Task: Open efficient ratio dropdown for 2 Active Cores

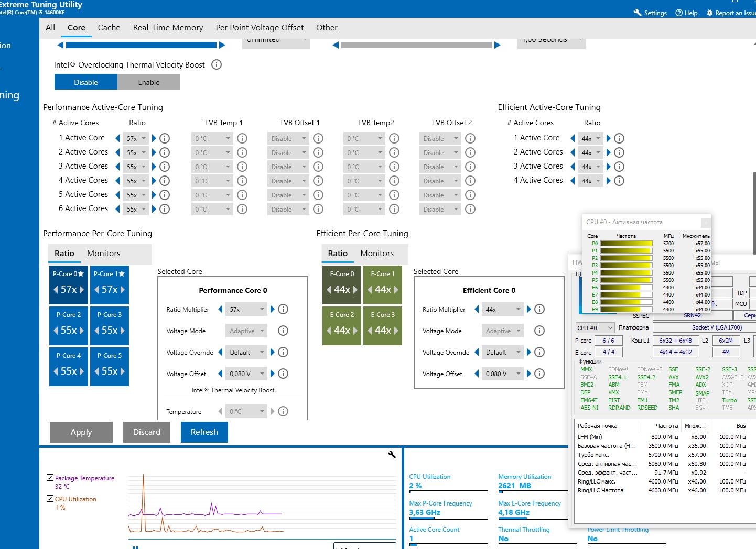Action: click(591, 152)
